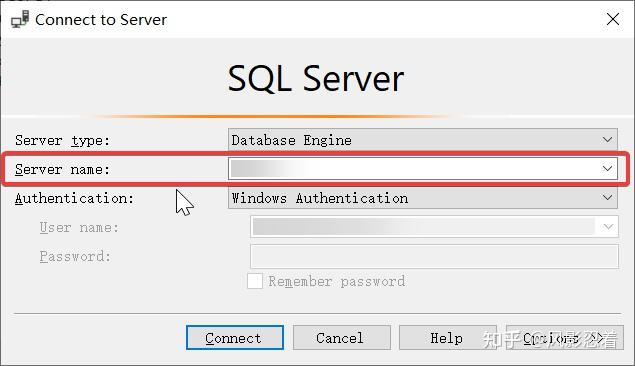Open the User name dropdown arrow

608,227
